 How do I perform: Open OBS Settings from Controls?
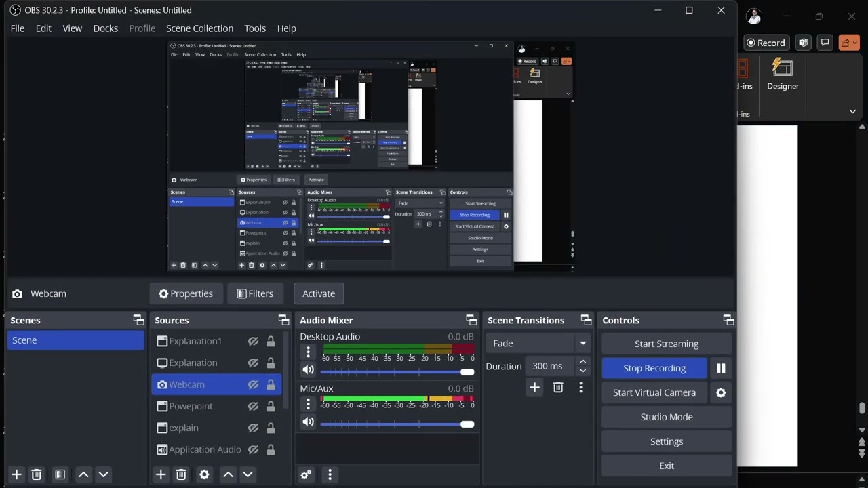(667, 441)
